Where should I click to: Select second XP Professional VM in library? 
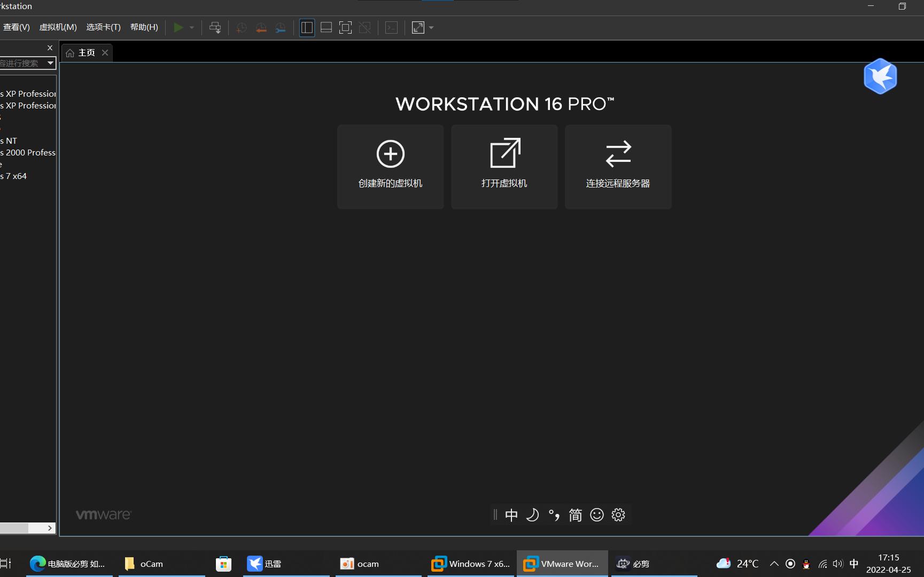(28, 105)
